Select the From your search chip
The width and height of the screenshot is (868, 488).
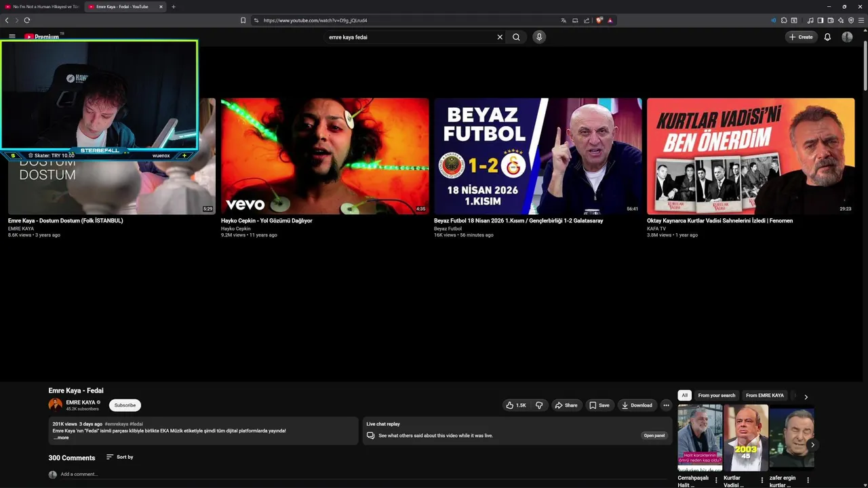(x=716, y=396)
